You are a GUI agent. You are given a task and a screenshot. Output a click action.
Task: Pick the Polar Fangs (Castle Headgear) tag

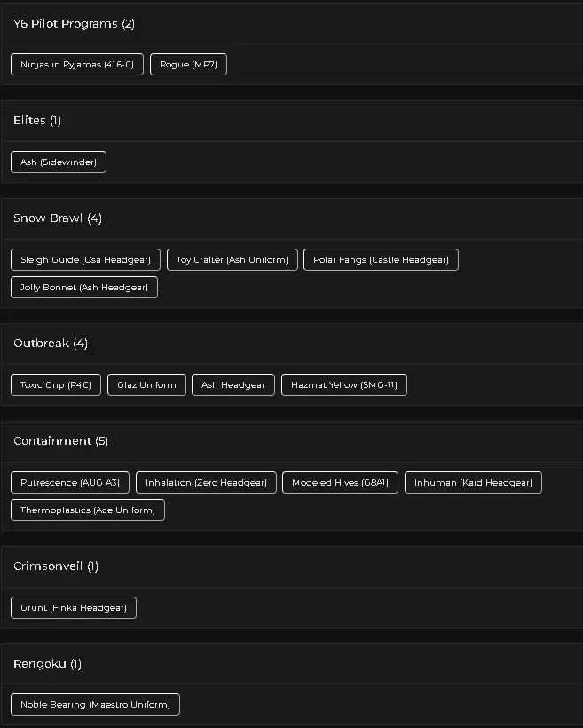click(381, 260)
